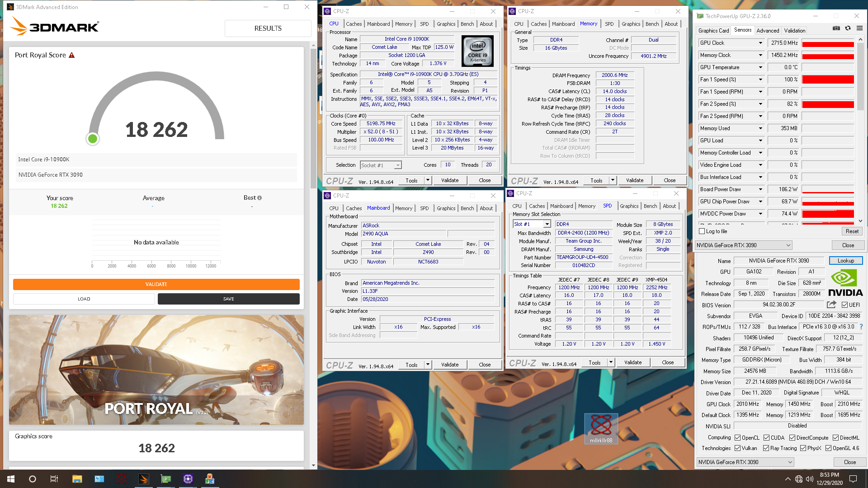Open the GPU Temperature sensor dropdown

760,67
